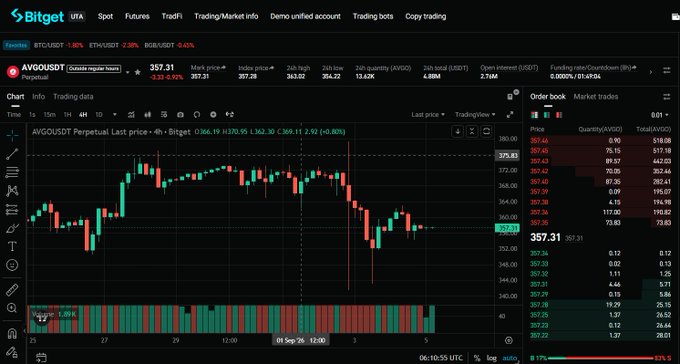680x364 pixels.
Task: Switch to the Trading data tab
Action: 73,96
